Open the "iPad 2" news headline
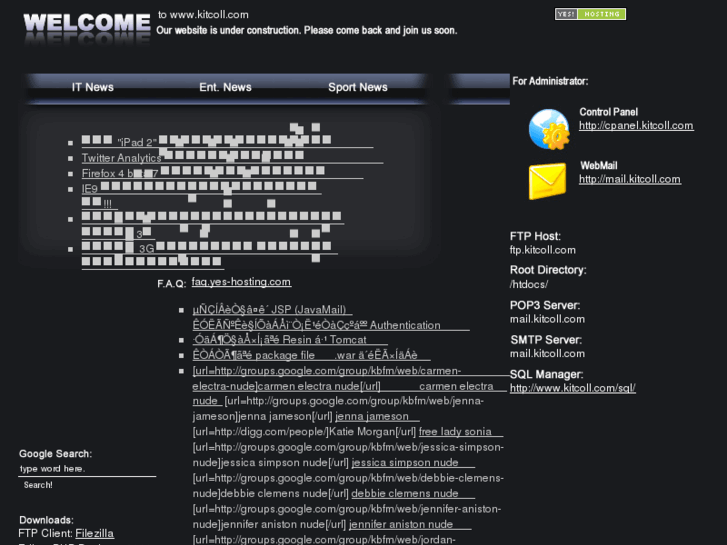This screenshot has width=727, height=545. (227, 141)
